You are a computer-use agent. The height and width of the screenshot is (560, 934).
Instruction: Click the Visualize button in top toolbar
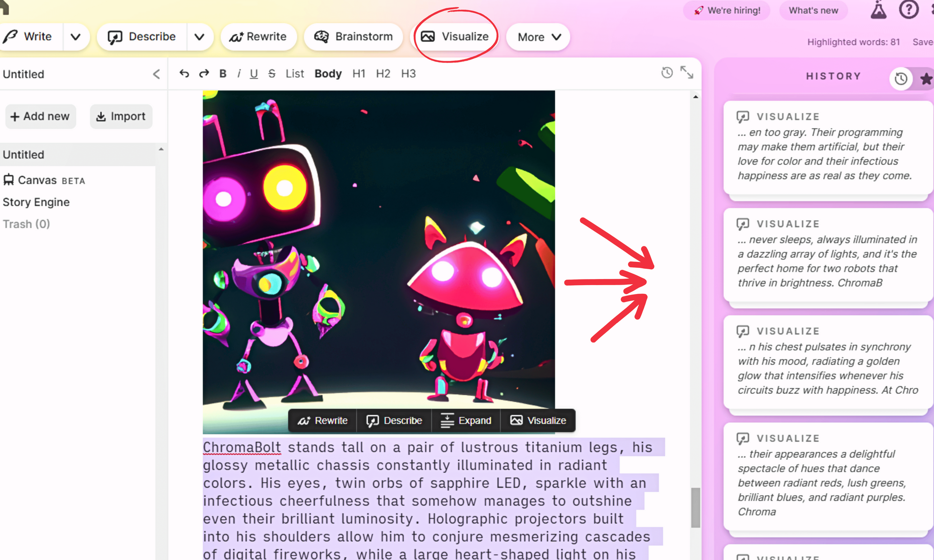point(454,36)
